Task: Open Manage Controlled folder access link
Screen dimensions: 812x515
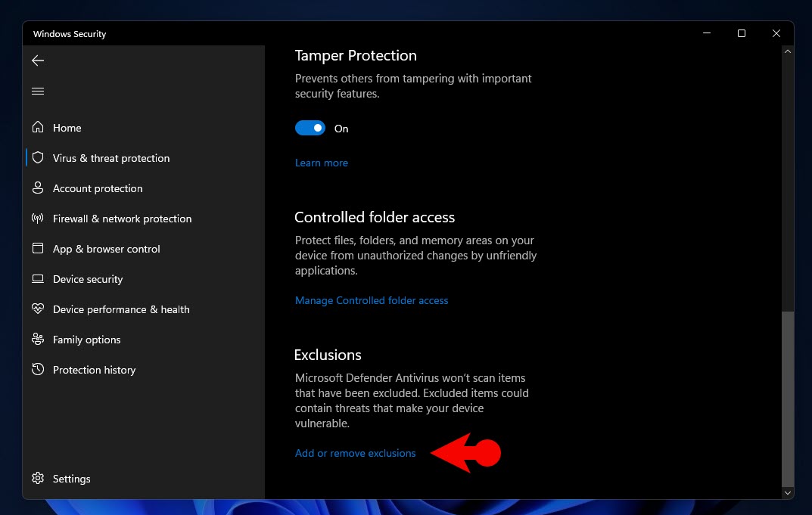Action: [x=372, y=301]
